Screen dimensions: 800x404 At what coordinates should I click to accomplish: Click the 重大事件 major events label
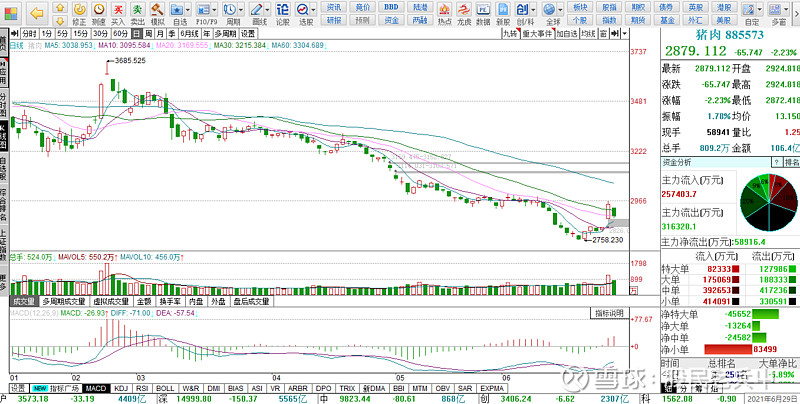537,33
